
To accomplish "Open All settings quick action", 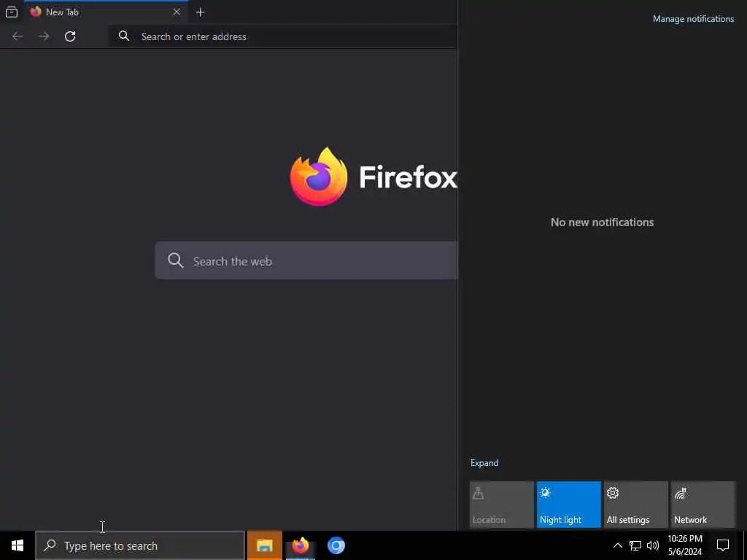I will coord(636,505).
